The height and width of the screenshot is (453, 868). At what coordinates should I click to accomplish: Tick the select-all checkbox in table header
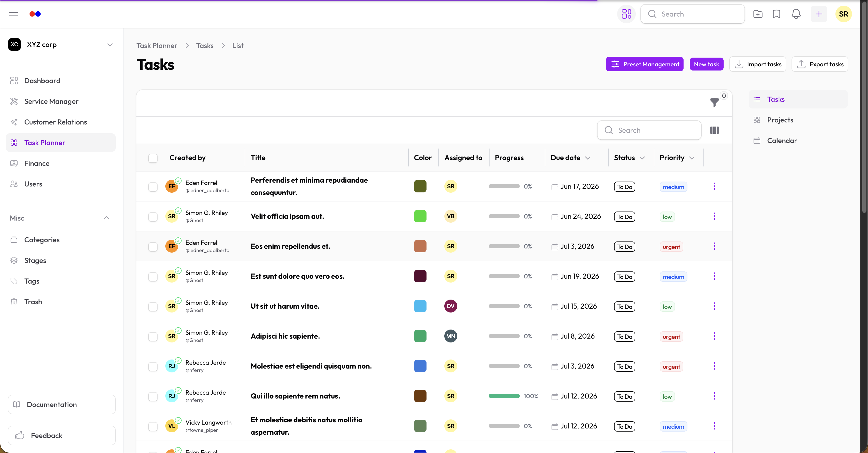tap(153, 158)
